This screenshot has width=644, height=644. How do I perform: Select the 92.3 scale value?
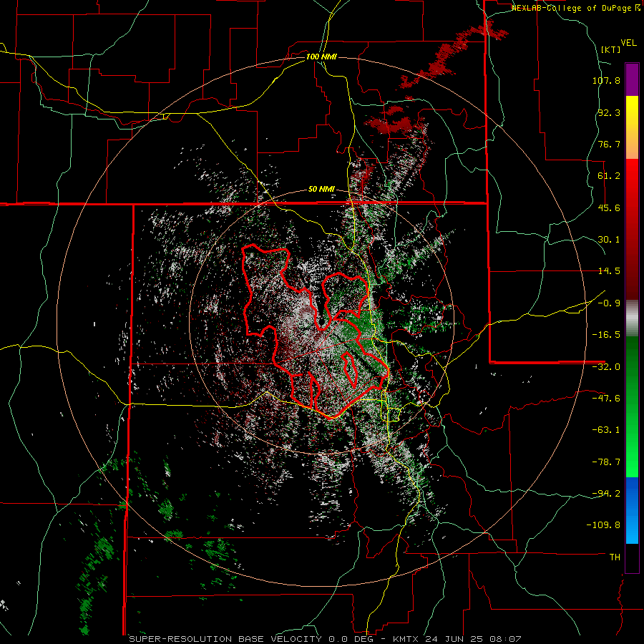pyautogui.click(x=609, y=112)
